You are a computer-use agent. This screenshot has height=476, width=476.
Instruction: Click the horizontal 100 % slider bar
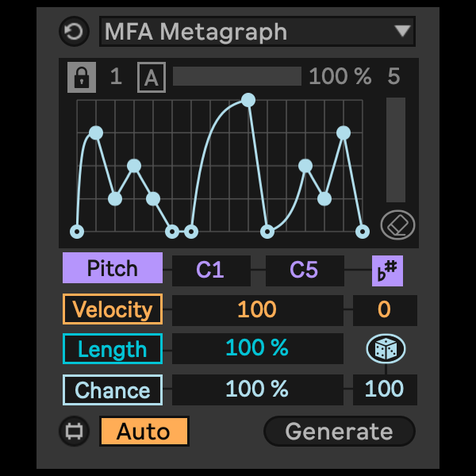(236, 76)
